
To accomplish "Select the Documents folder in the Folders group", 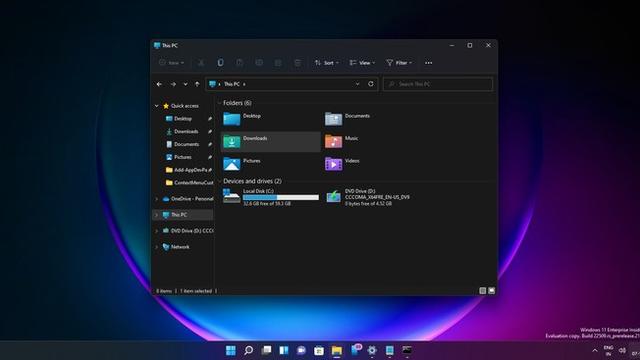I will 347,119.
